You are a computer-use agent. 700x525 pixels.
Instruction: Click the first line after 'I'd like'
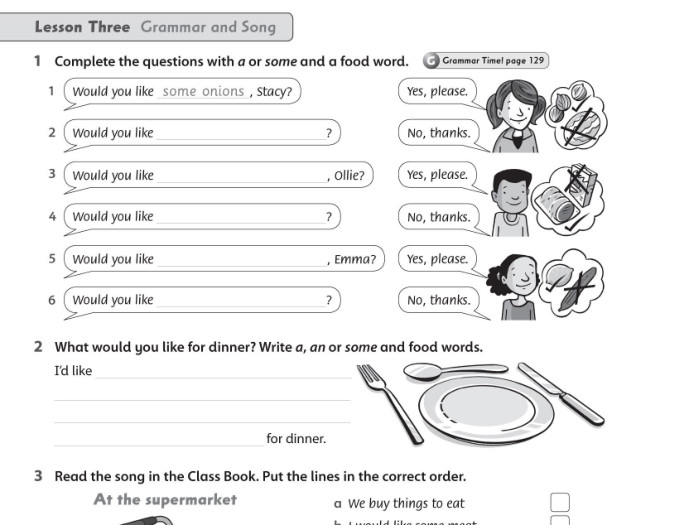tap(223, 372)
